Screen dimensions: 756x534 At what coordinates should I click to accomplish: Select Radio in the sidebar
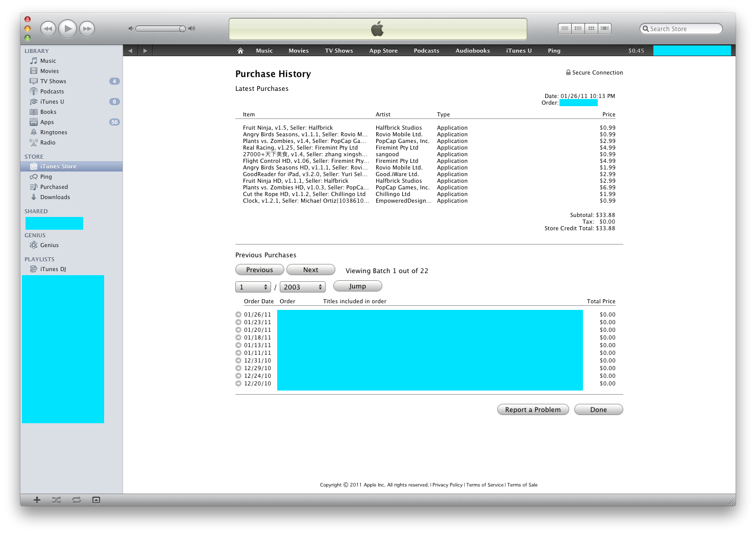47,142
